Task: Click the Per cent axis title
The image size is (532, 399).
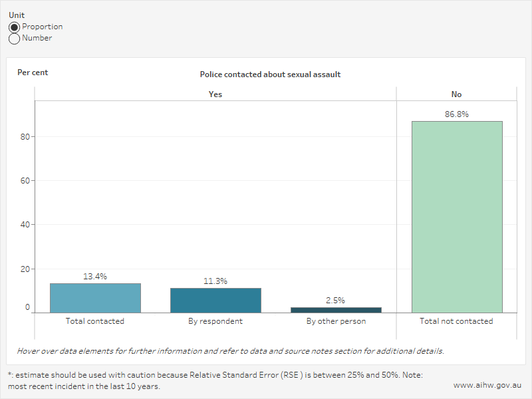Action: point(33,72)
